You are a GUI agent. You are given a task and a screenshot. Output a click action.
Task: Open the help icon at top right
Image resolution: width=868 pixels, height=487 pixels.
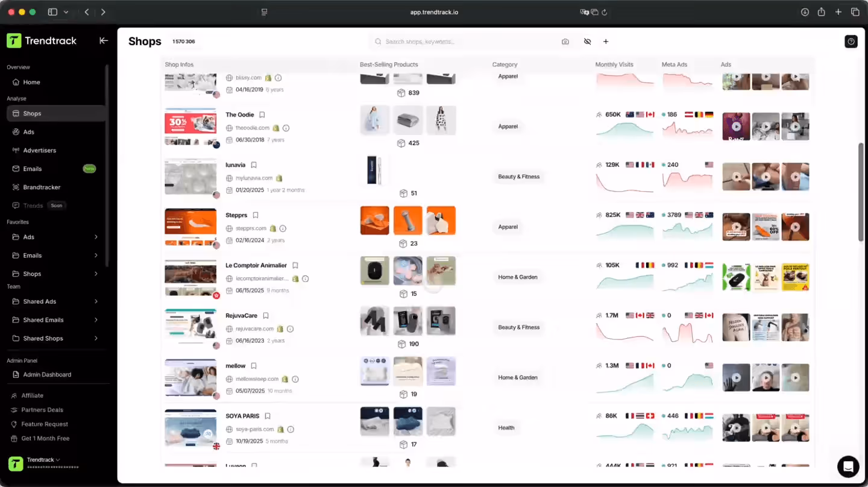850,41
